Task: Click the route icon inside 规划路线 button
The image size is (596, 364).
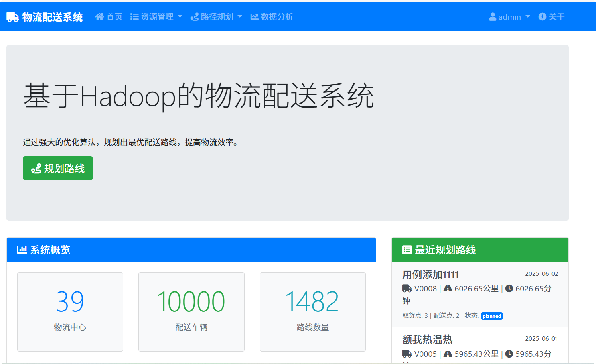Action: 36,169
